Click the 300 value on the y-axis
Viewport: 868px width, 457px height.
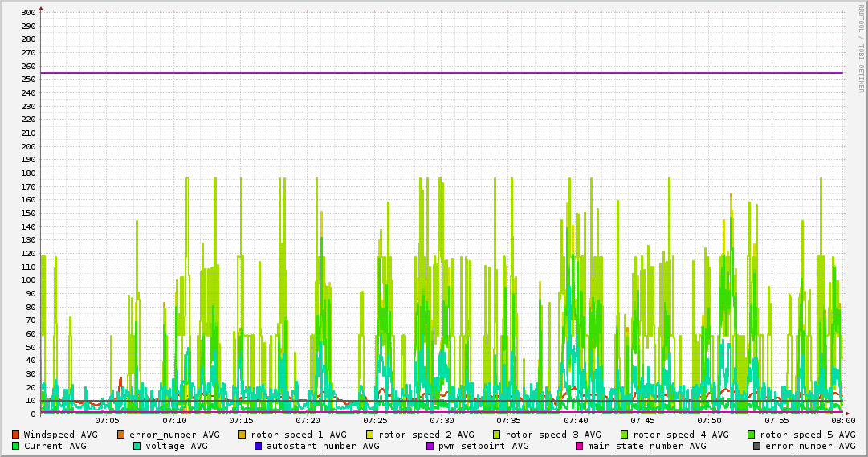(27, 13)
